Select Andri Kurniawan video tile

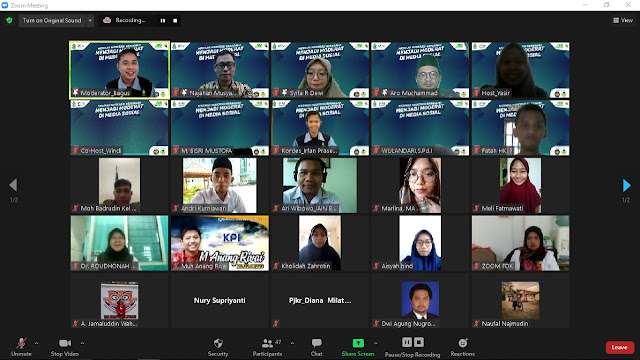pos(220,185)
